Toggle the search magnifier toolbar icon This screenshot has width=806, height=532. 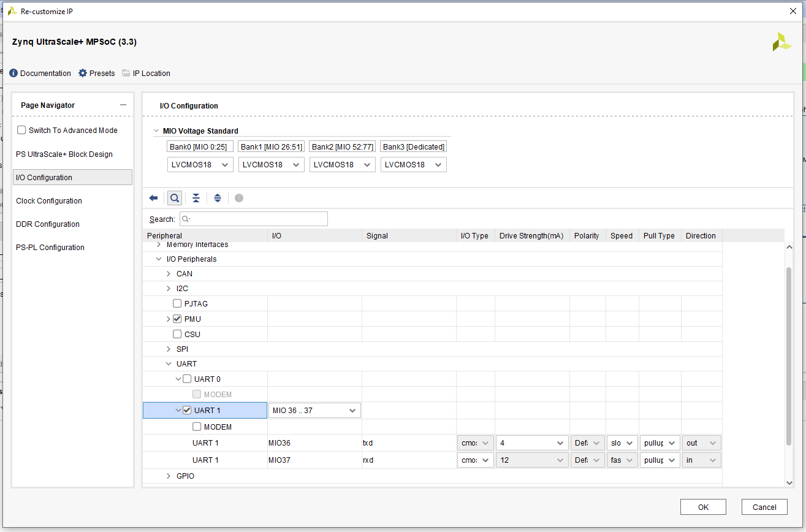(x=175, y=198)
